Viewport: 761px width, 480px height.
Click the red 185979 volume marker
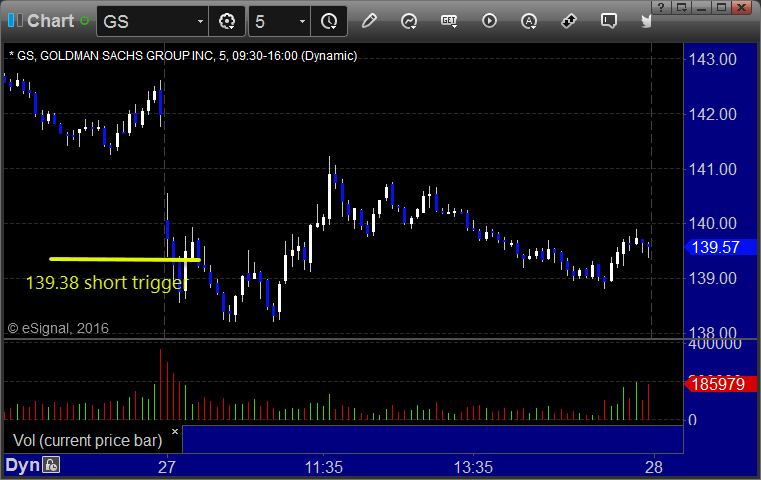pyautogui.click(x=720, y=384)
